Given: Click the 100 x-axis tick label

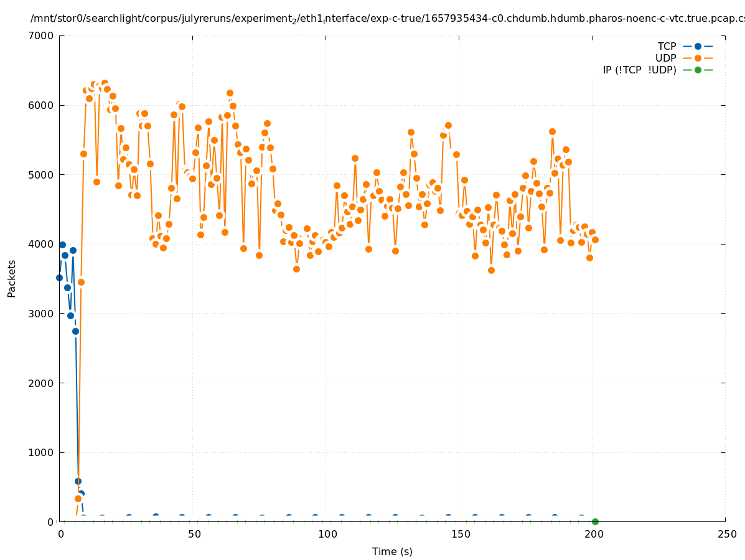Looking at the screenshot, I should pyautogui.click(x=327, y=534).
